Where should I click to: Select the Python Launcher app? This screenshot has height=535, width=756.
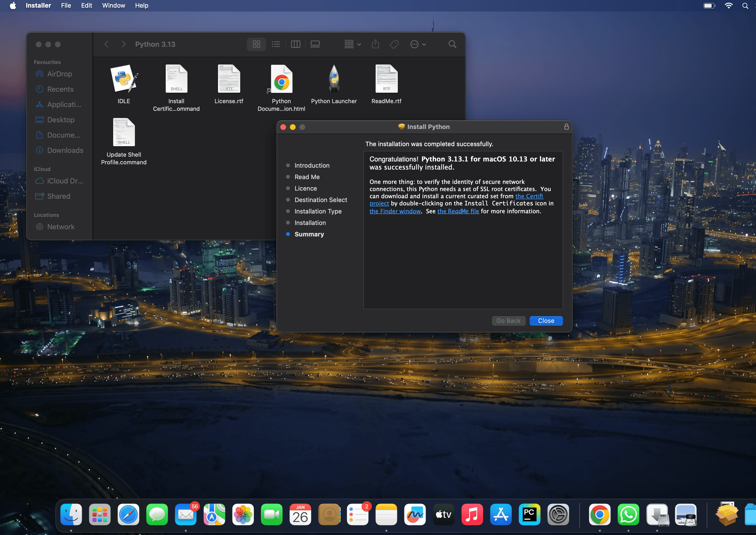[x=334, y=79]
